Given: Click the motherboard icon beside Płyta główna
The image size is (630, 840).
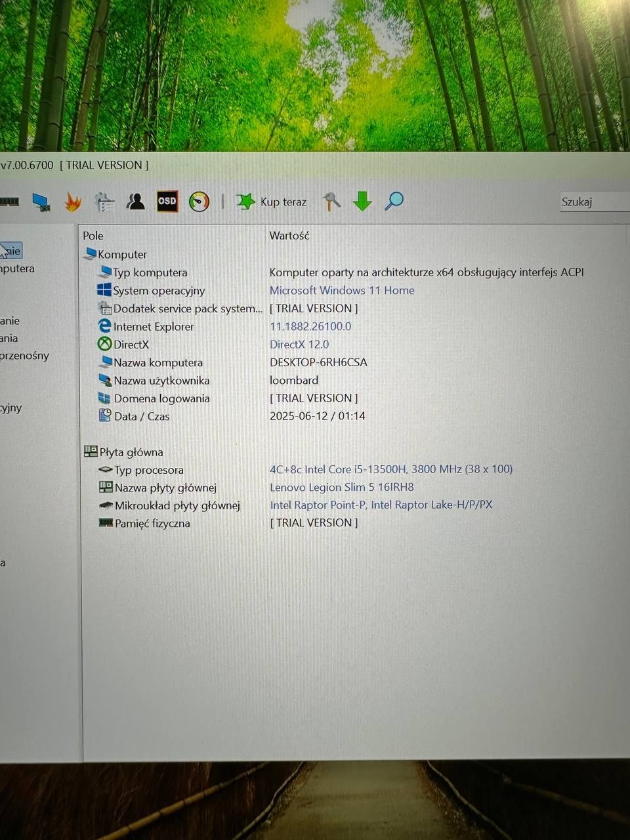Looking at the screenshot, I should click(x=91, y=451).
